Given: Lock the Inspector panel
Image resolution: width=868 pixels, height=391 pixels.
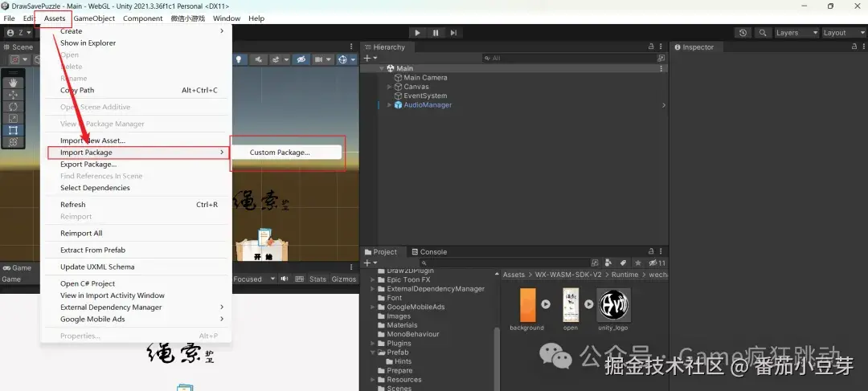Looking at the screenshot, I should pos(854,47).
